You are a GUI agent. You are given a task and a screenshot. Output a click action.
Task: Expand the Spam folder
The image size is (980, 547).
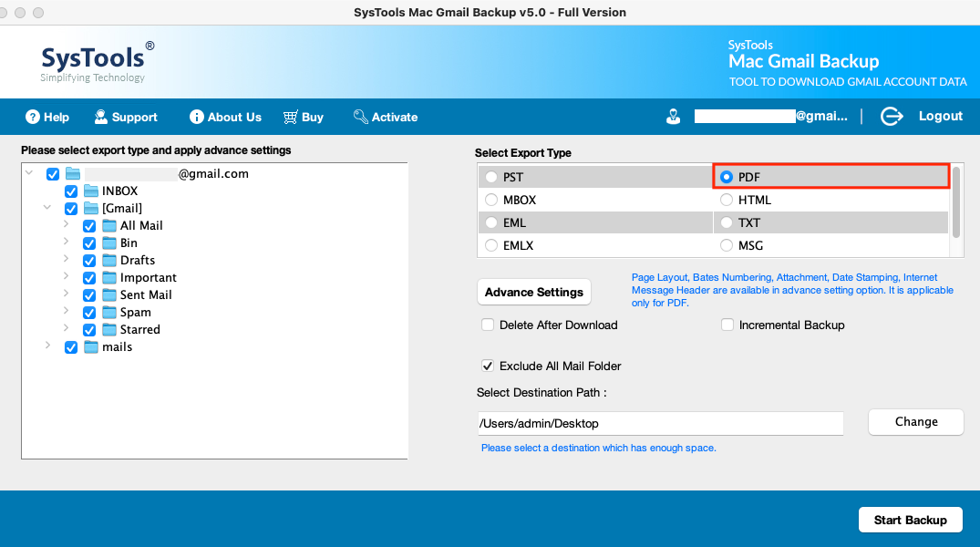click(x=67, y=311)
